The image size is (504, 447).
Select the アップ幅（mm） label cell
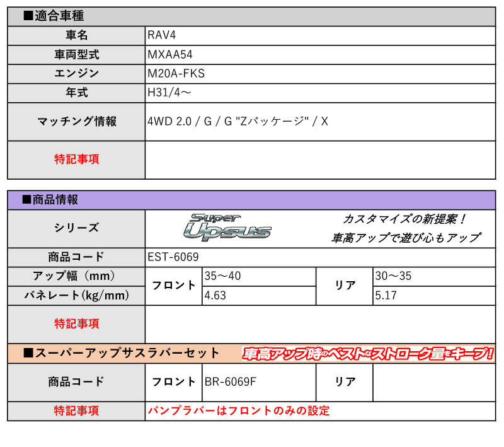tap(76, 276)
